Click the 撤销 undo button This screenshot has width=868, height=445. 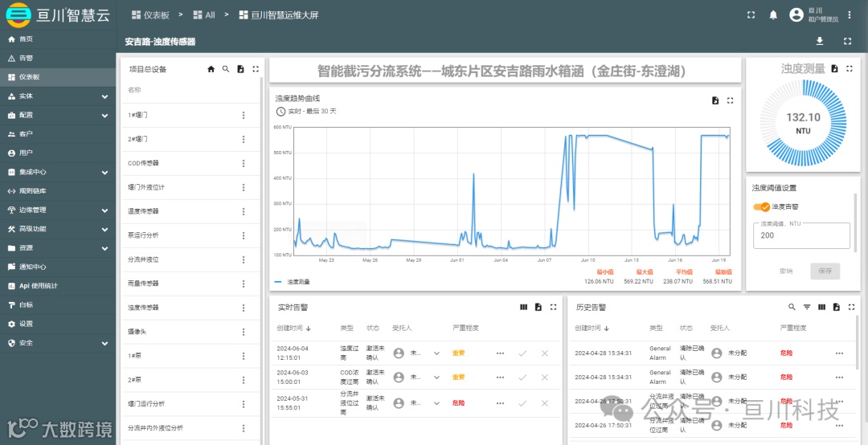point(785,271)
